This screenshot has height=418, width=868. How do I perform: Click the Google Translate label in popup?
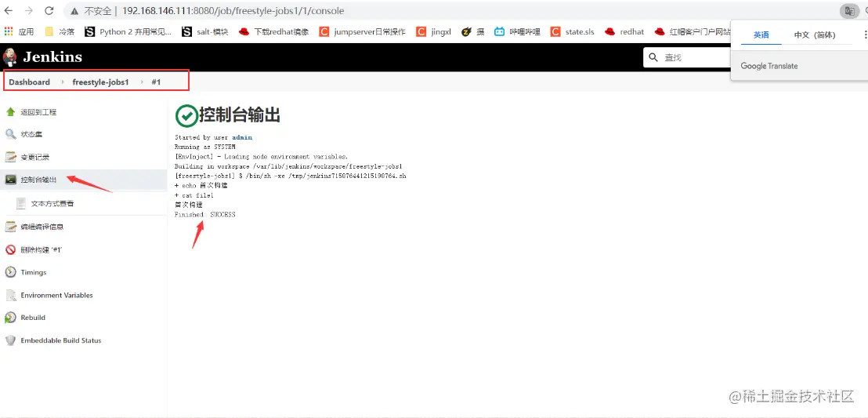[769, 66]
